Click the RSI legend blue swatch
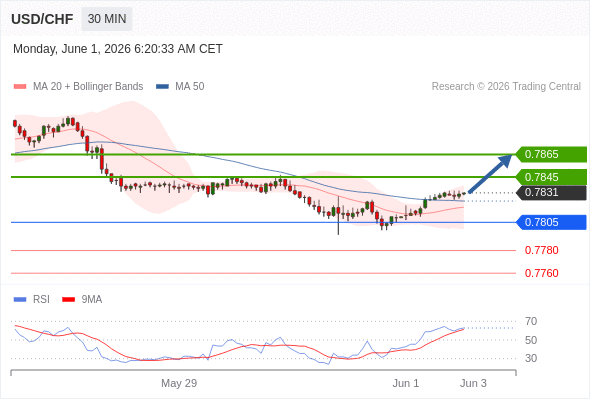This screenshot has height=400, width=590. (20, 300)
